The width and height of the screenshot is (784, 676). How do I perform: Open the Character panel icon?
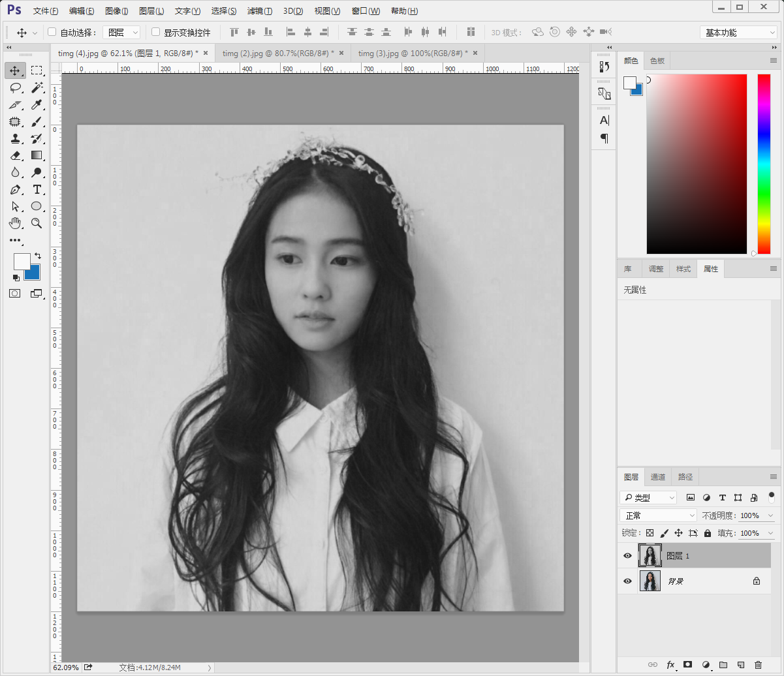[x=604, y=120]
